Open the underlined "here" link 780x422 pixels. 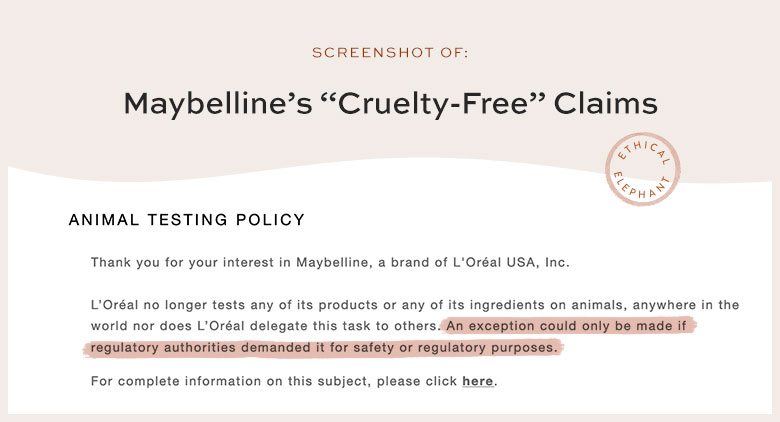click(477, 381)
